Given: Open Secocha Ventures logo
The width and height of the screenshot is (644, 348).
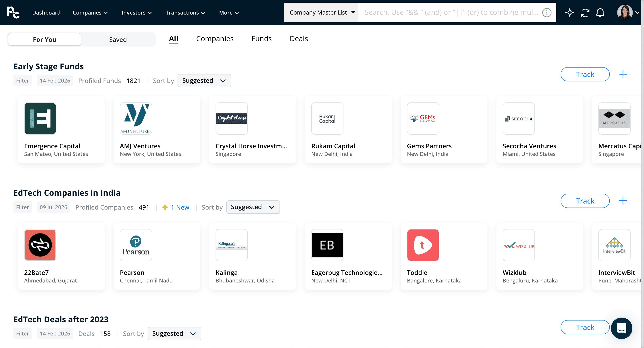Looking at the screenshot, I should coord(519,119).
